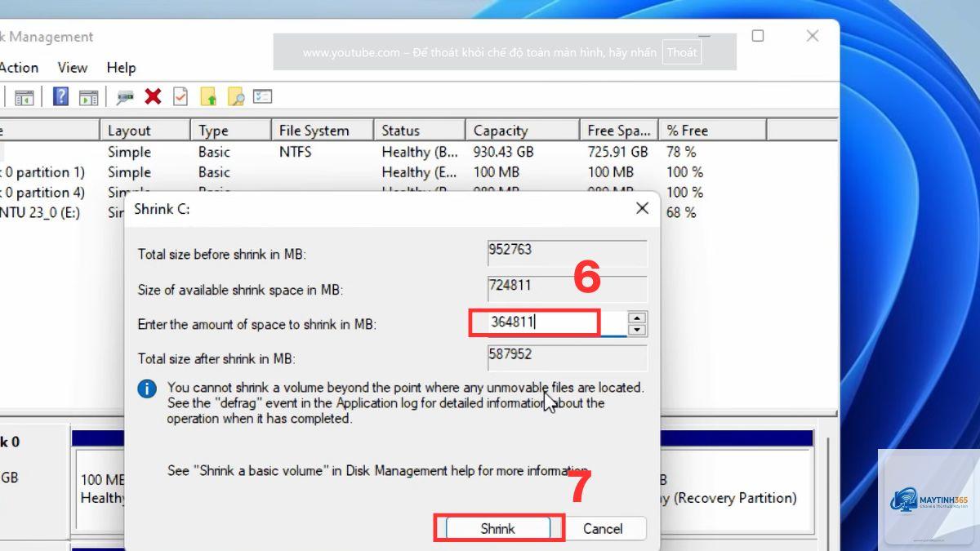Click the Shrink button

[498, 528]
